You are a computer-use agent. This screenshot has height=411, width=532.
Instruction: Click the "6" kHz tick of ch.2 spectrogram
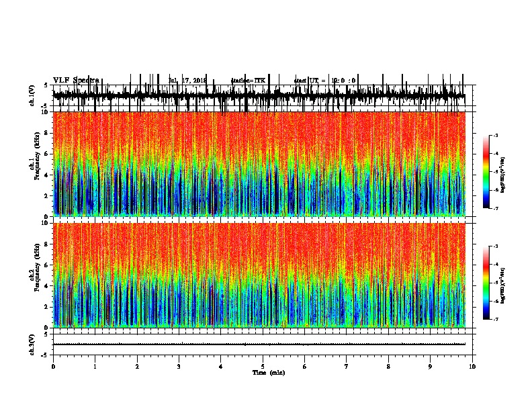click(x=47, y=265)
